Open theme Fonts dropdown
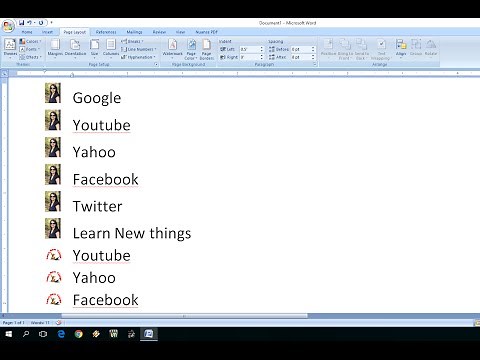Viewport: 480px width, 360px height. (30, 49)
